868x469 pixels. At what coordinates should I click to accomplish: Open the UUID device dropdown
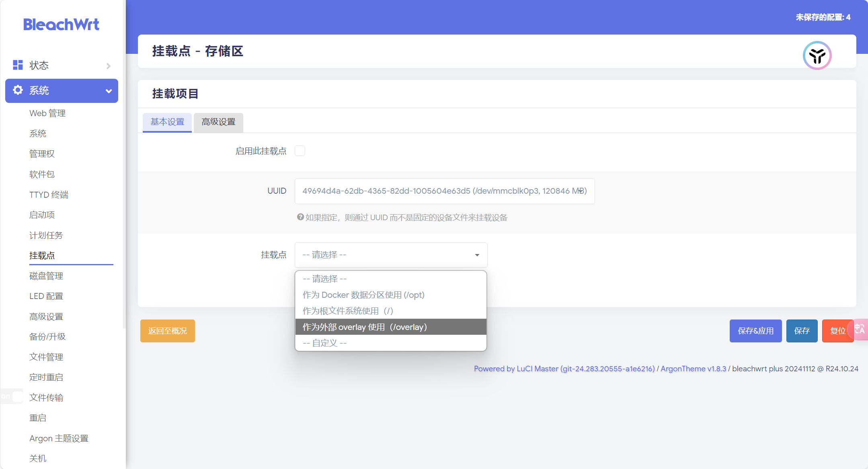[444, 191]
